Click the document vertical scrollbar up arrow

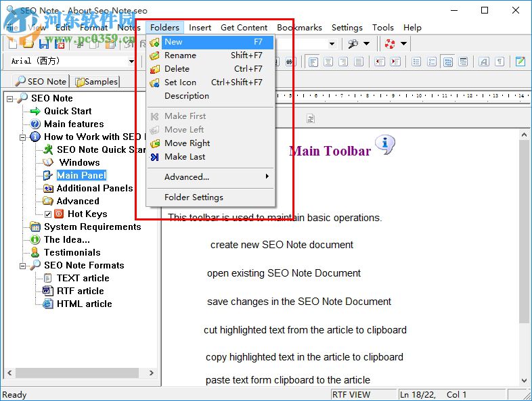coord(524,135)
